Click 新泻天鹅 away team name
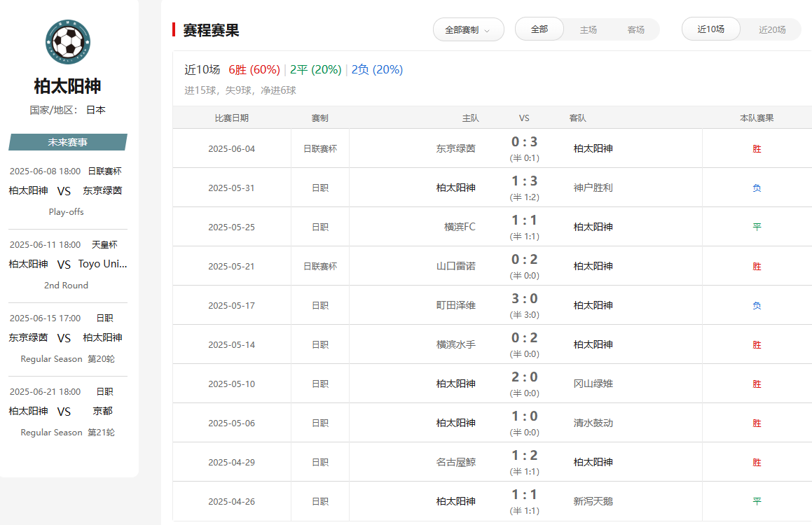 [593, 501]
